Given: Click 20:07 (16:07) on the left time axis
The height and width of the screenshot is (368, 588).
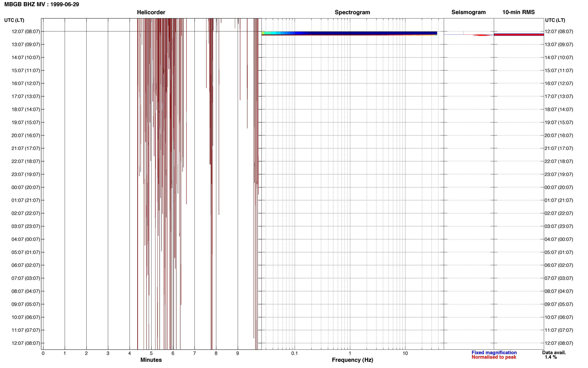Looking at the screenshot, I should point(26,135).
